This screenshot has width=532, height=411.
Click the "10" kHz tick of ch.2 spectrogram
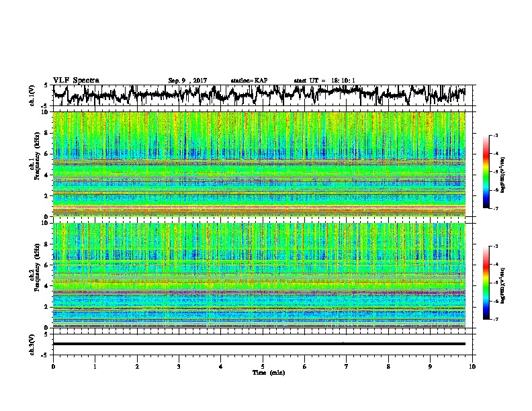tap(46, 223)
